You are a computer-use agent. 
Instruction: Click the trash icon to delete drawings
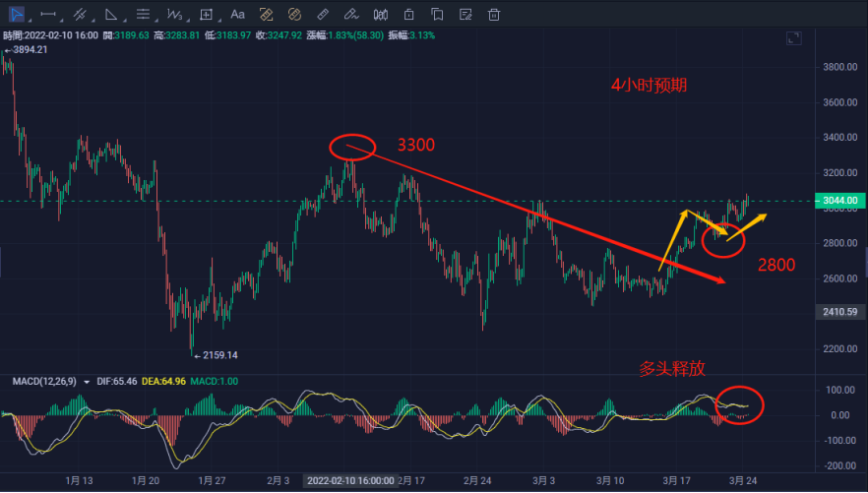494,15
